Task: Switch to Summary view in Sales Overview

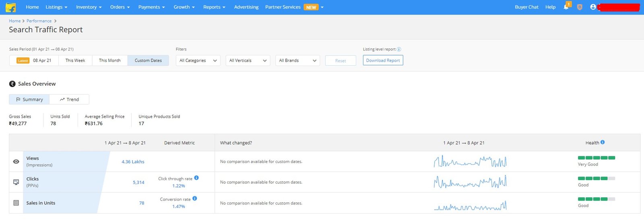Action: pos(29,100)
